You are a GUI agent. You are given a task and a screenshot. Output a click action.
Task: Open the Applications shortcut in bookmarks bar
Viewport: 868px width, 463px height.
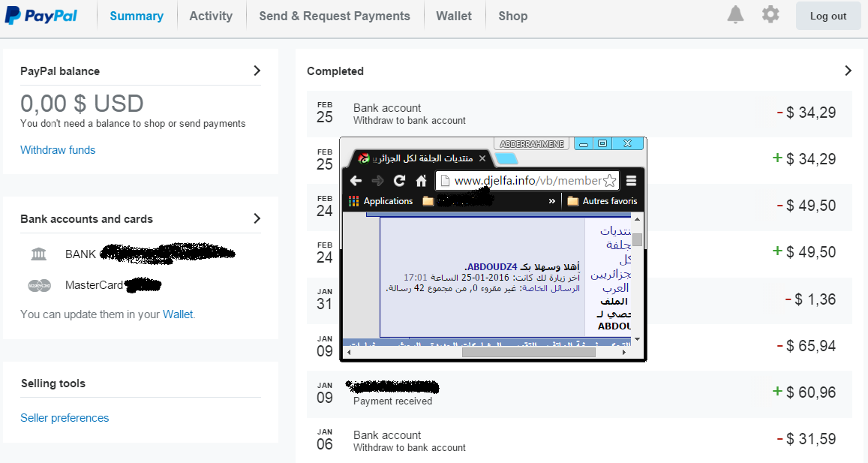pyautogui.click(x=381, y=201)
